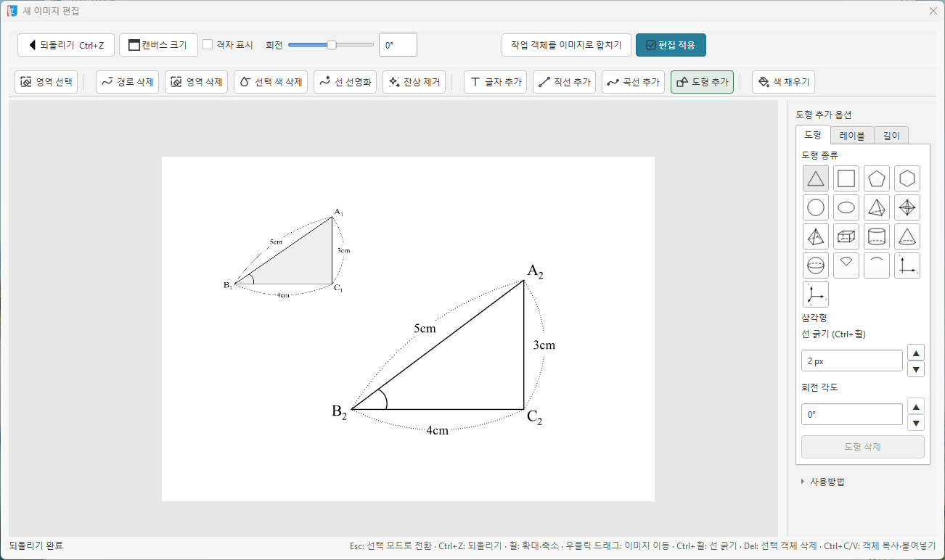Adjust the 회전 rotation slider

click(x=331, y=45)
